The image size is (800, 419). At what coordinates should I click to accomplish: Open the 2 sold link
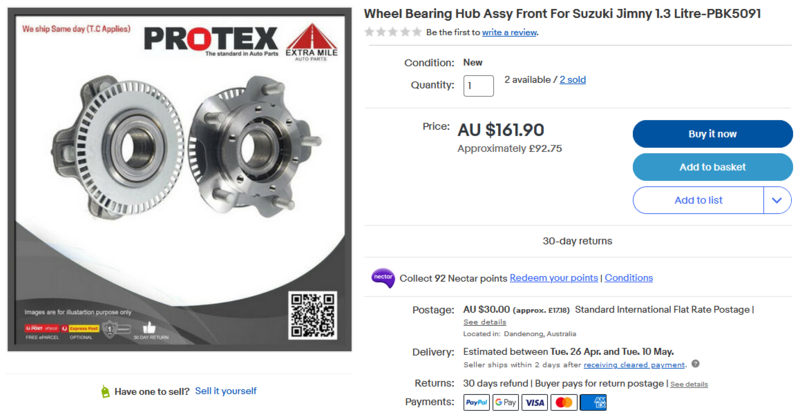tap(572, 80)
